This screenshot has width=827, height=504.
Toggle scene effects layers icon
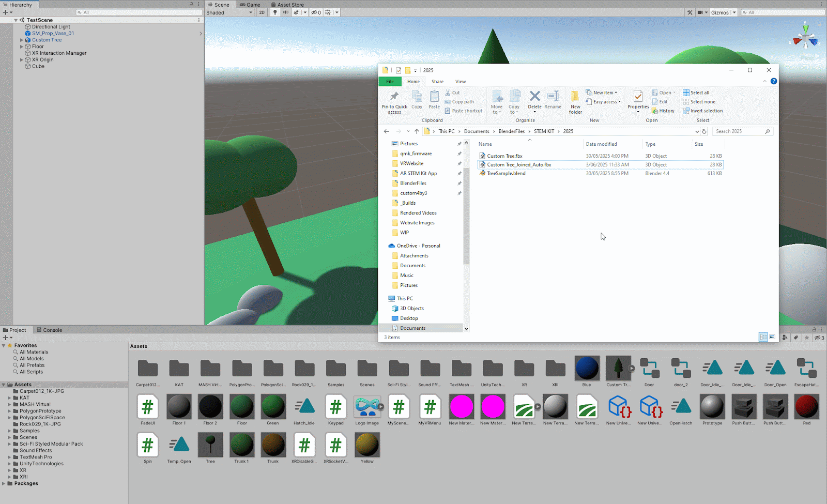point(296,12)
